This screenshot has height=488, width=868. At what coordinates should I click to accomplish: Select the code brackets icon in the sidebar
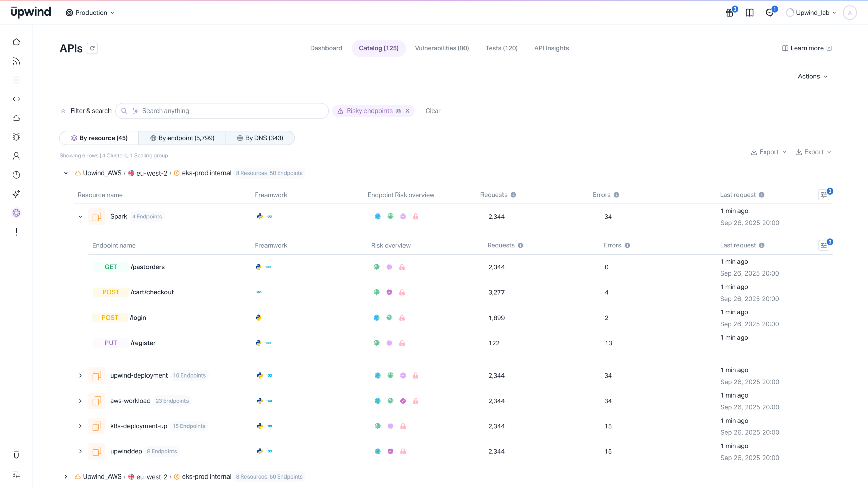tap(16, 99)
